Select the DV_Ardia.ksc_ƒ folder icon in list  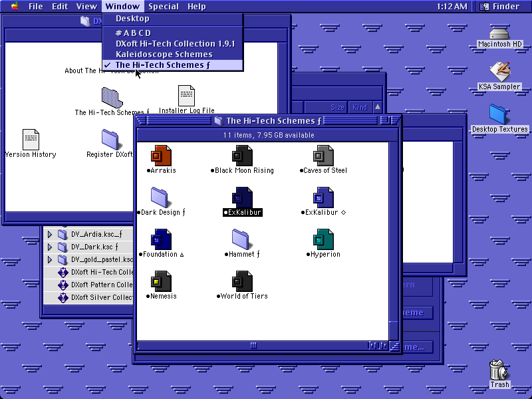coord(63,235)
